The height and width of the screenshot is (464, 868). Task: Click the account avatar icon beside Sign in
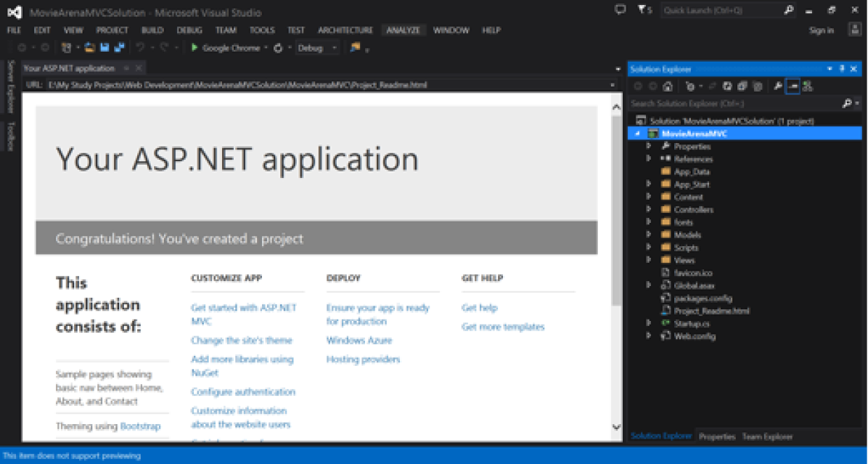(x=854, y=29)
